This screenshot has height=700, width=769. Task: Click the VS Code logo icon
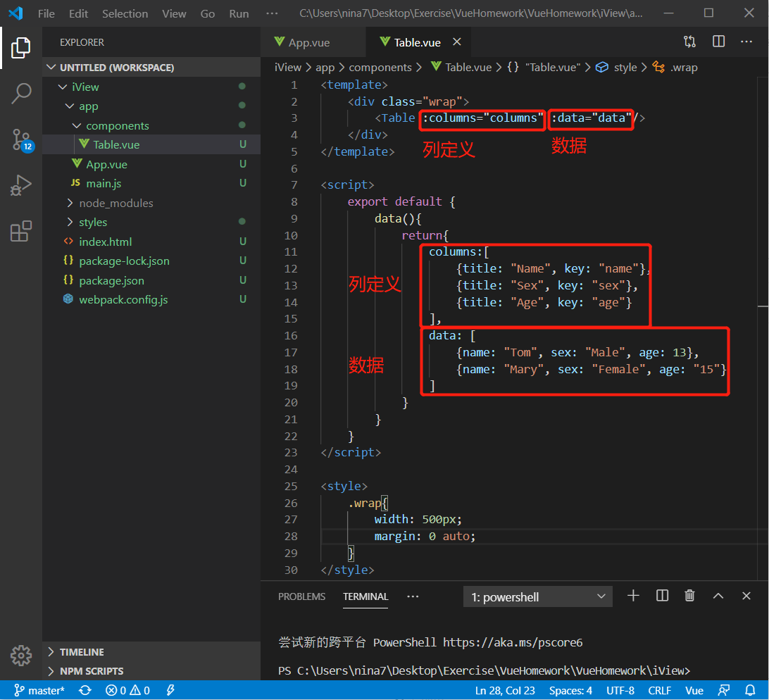click(x=15, y=13)
